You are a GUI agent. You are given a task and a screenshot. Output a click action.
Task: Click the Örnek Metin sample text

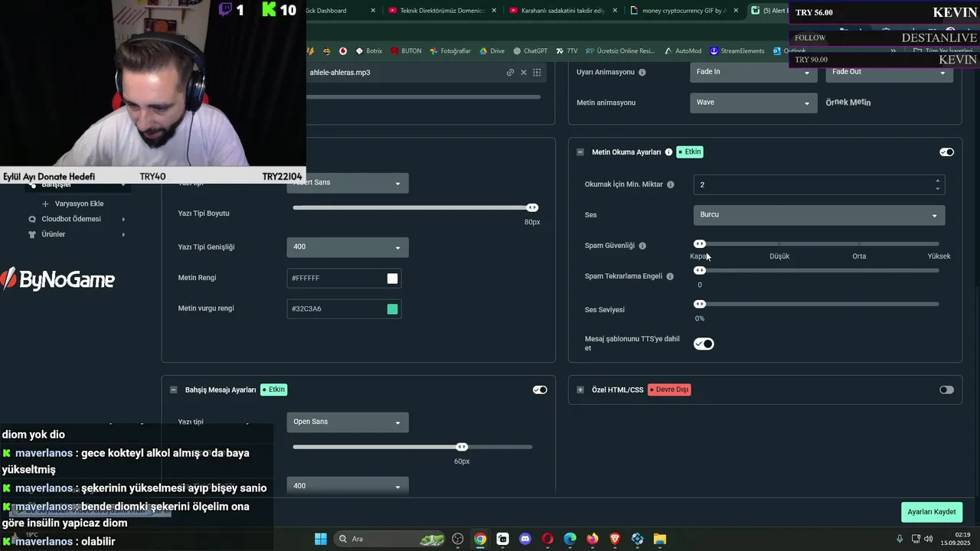point(848,103)
